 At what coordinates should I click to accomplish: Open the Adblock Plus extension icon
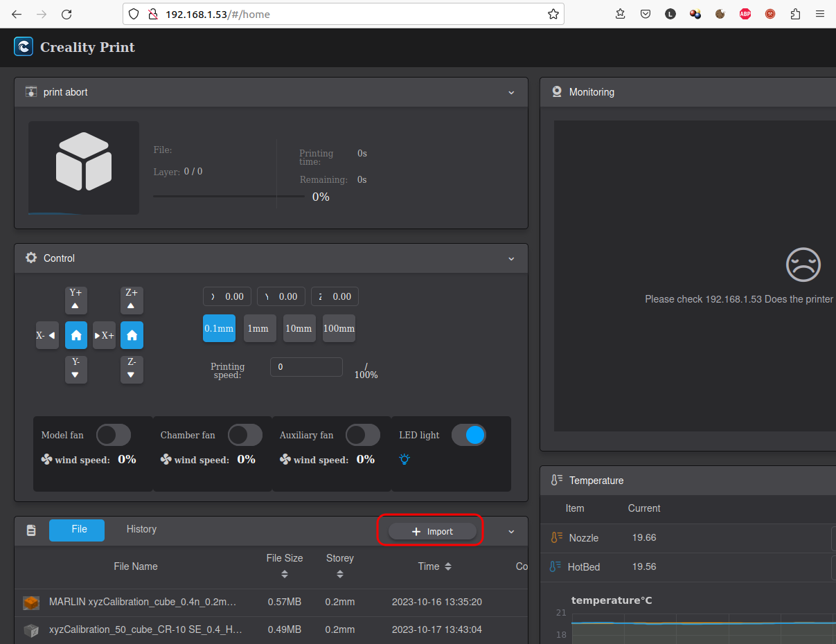[x=745, y=14]
